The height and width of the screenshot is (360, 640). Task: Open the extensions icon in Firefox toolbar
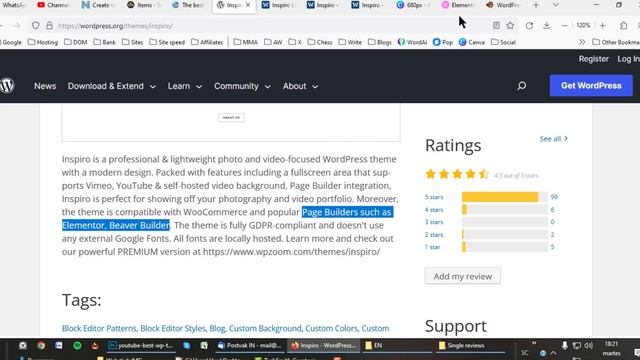tap(623, 25)
